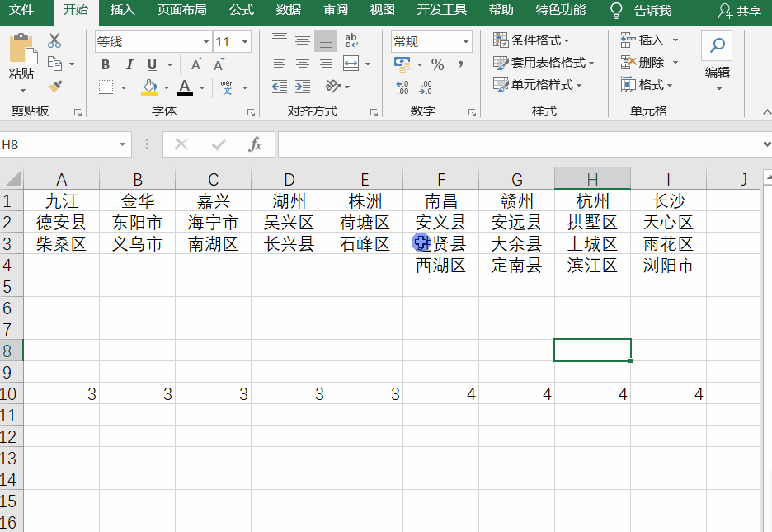Screen dimensions: 772x532
Task: Click the Copy icon in clipboard group
Action: coord(54,64)
